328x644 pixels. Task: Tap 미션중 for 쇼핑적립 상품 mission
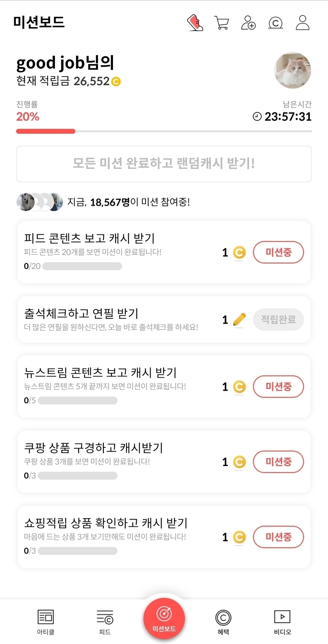[278, 537]
